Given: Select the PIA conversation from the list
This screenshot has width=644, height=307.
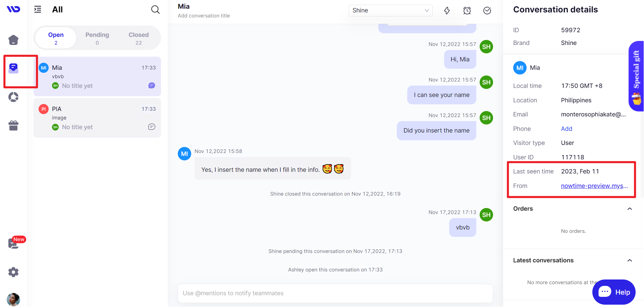Looking at the screenshot, I should 97,117.
